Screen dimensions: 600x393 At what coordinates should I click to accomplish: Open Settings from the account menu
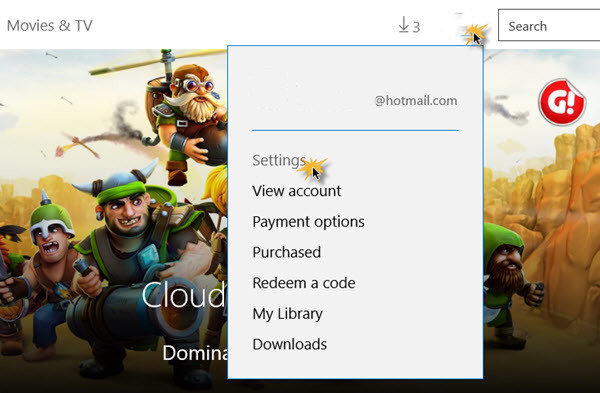(x=279, y=160)
